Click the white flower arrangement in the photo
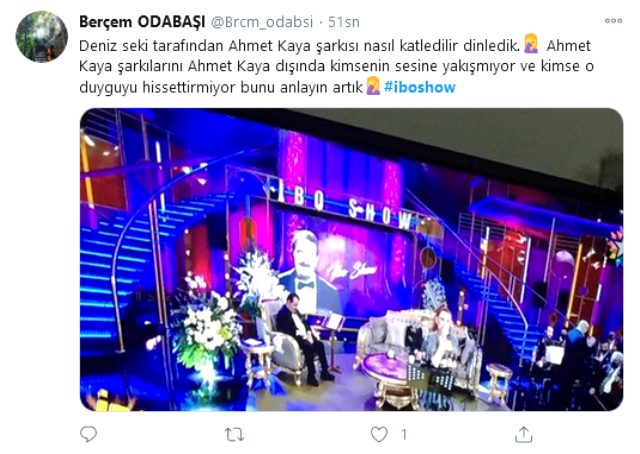Image resolution: width=640 pixels, height=454 pixels. [205, 325]
